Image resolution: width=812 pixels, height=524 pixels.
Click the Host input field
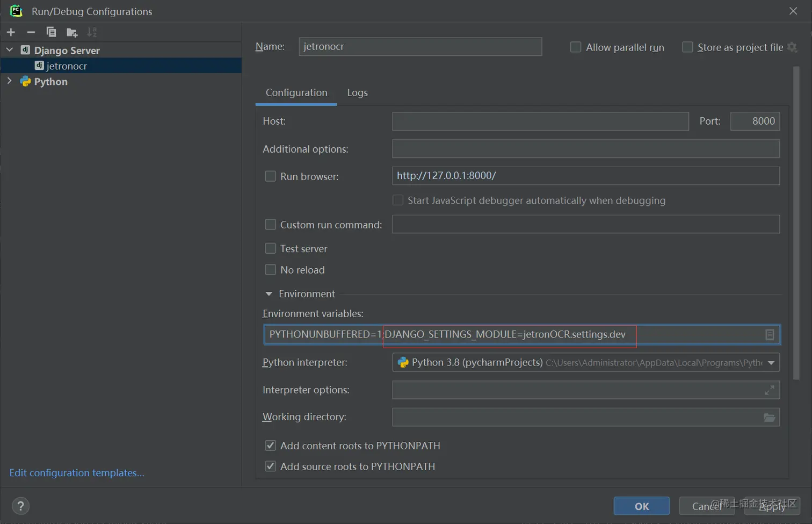pos(540,121)
